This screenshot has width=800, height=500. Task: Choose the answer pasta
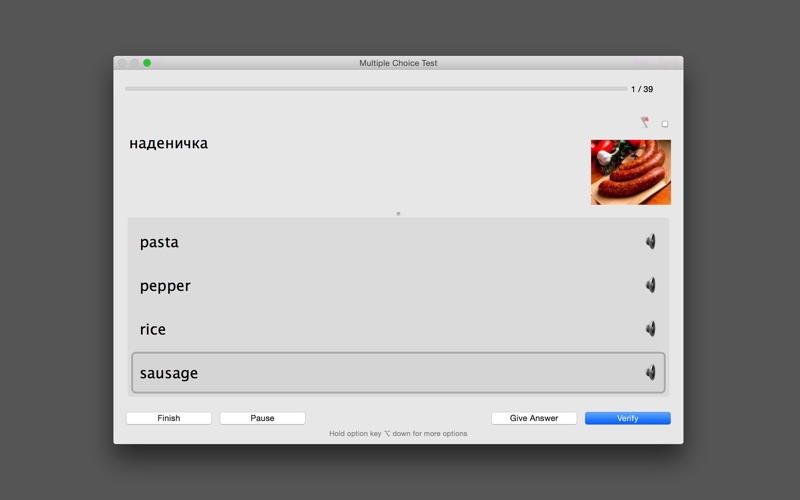[x=398, y=242]
